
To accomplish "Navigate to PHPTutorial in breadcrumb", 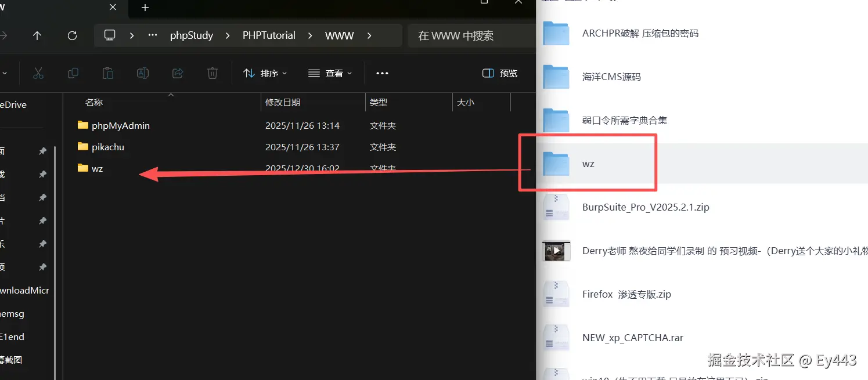I will 269,35.
